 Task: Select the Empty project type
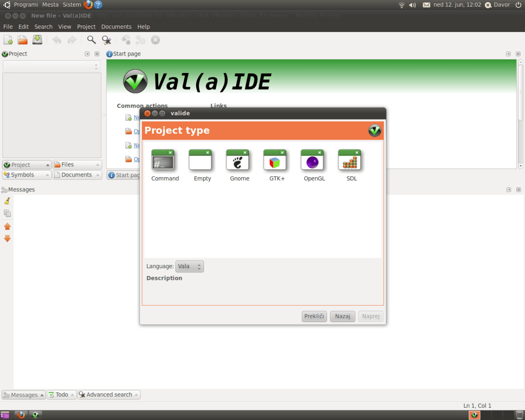[200, 160]
